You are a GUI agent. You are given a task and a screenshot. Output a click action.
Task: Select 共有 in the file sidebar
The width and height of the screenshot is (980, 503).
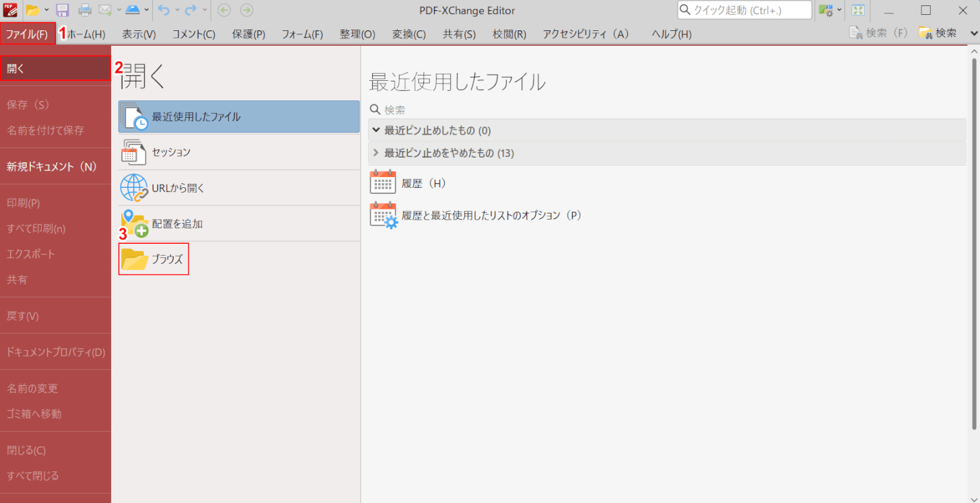55,280
